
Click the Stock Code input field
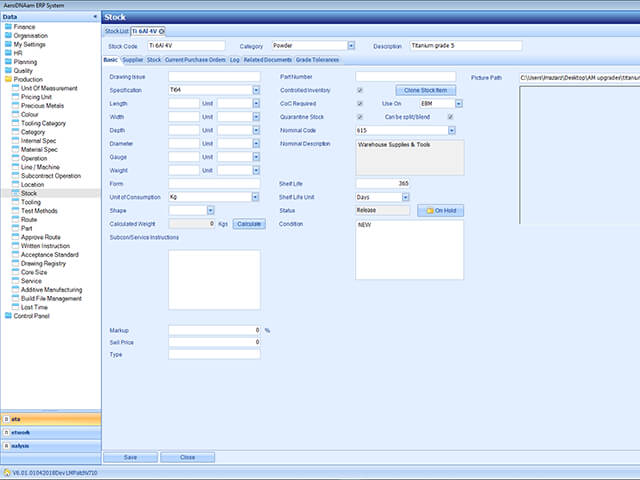pos(186,46)
